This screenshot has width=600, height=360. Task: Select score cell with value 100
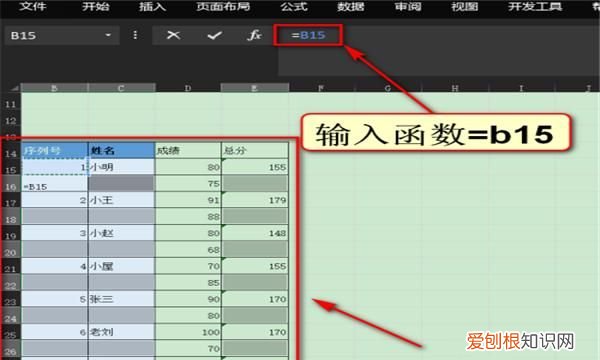pos(188,332)
